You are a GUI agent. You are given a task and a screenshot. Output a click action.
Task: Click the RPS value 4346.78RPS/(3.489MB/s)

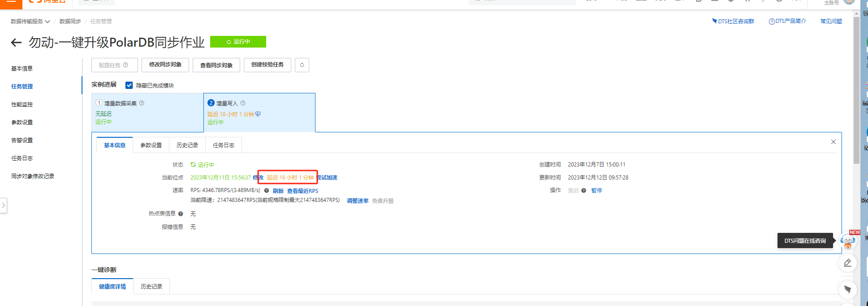[225, 191]
